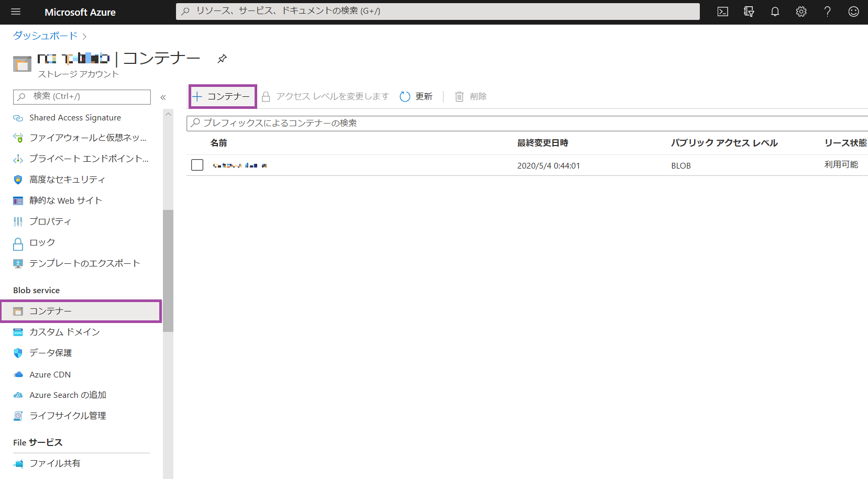Click the 利用可能 lease state cell
Screen dimensions: 868x479
pos(841,164)
